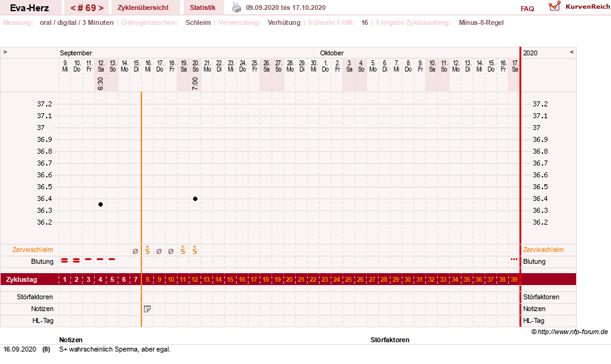Click the heavy bleeding mark on cycle day 2
The image size is (611, 364).
77,261
